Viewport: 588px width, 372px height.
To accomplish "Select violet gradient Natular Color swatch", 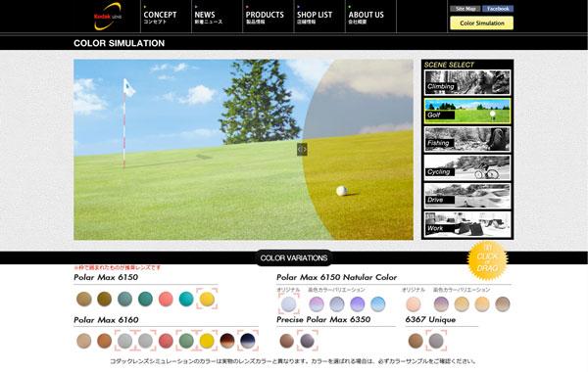I will pyautogui.click(x=358, y=303).
